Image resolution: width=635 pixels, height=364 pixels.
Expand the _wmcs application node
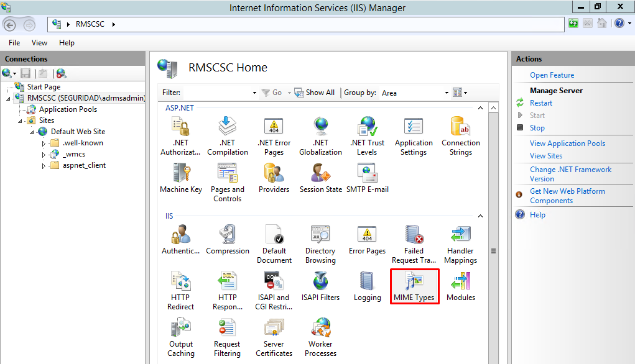pyautogui.click(x=44, y=155)
